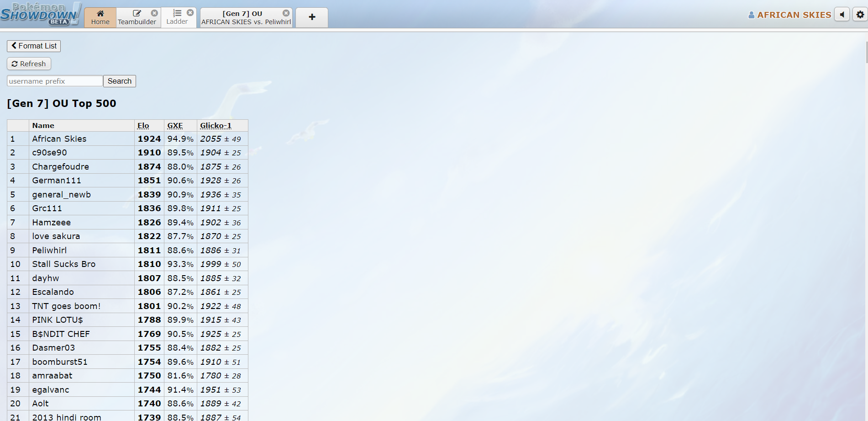Image resolution: width=868 pixels, height=421 pixels.
Task: Select player name "egalvanc"
Action: click(51, 390)
